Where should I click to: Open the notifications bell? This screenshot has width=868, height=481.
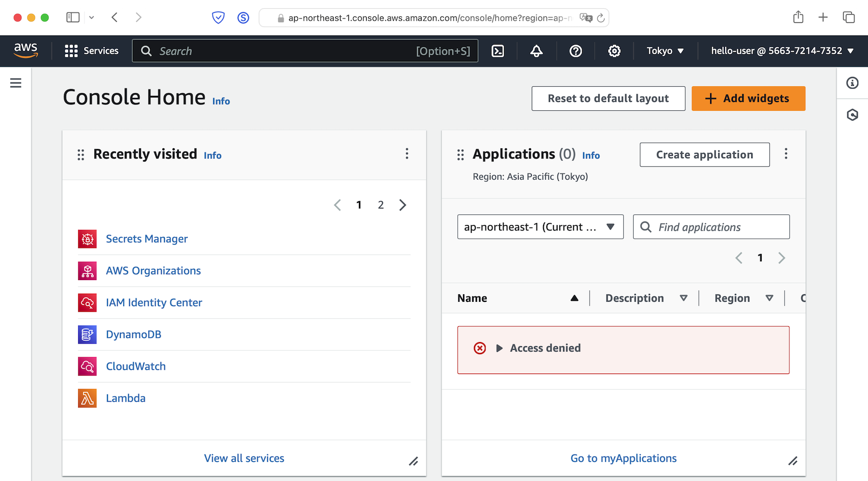(537, 51)
